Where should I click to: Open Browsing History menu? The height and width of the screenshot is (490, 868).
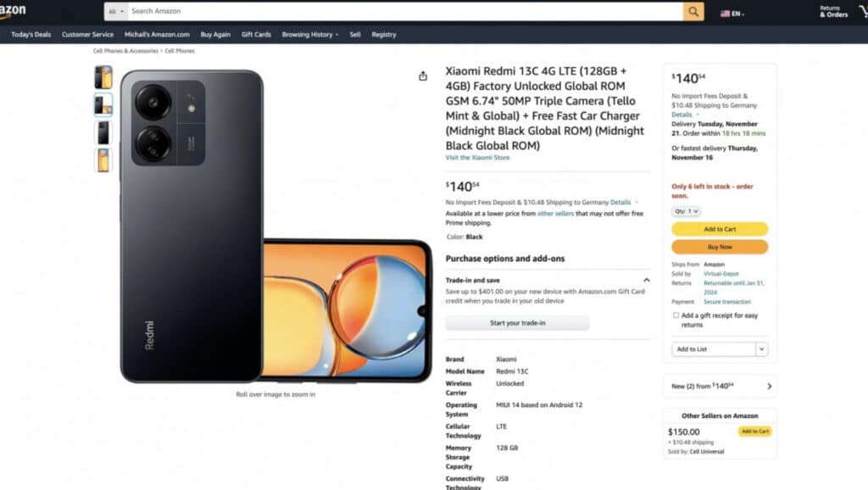coord(310,34)
